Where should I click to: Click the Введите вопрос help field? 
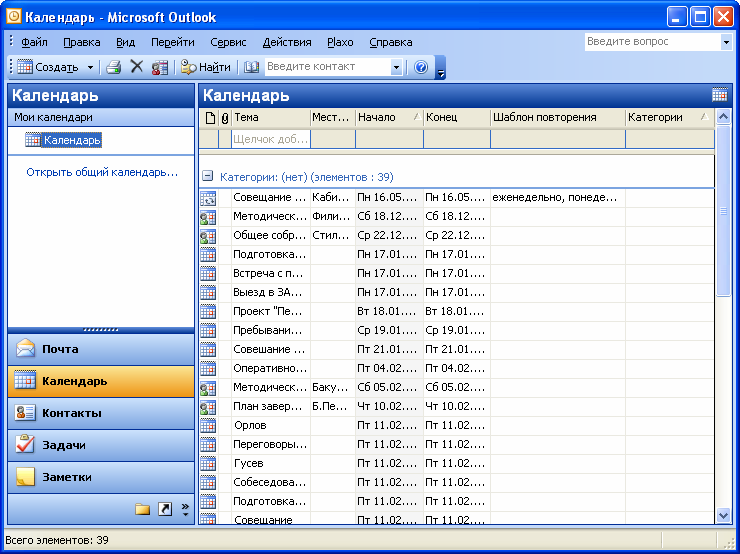(x=653, y=42)
